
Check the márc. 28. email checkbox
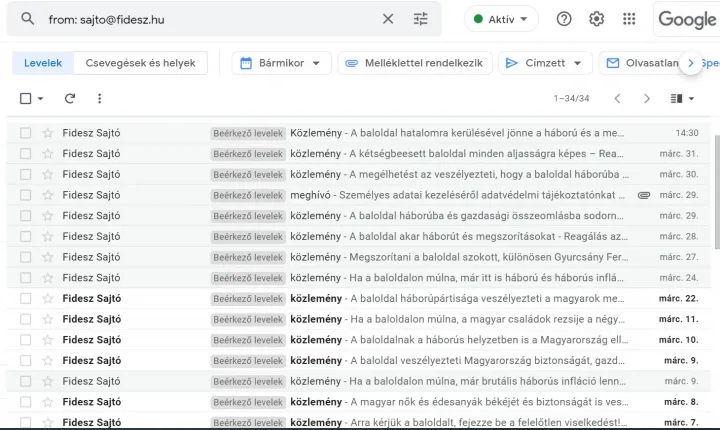(x=26, y=236)
